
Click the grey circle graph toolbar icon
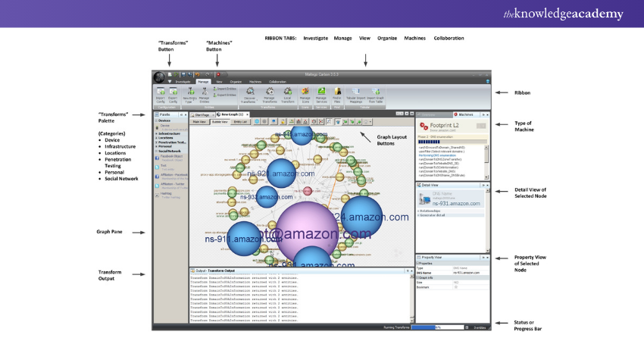[x=264, y=121]
